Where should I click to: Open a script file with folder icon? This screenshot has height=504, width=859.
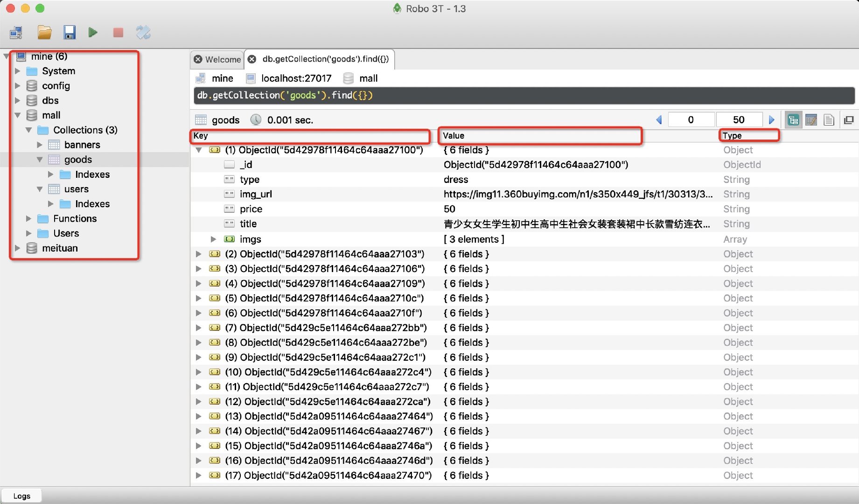click(x=44, y=32)
